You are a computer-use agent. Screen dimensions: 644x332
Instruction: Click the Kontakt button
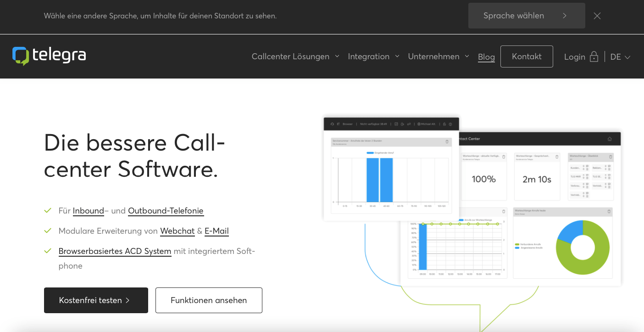point(527,56)
